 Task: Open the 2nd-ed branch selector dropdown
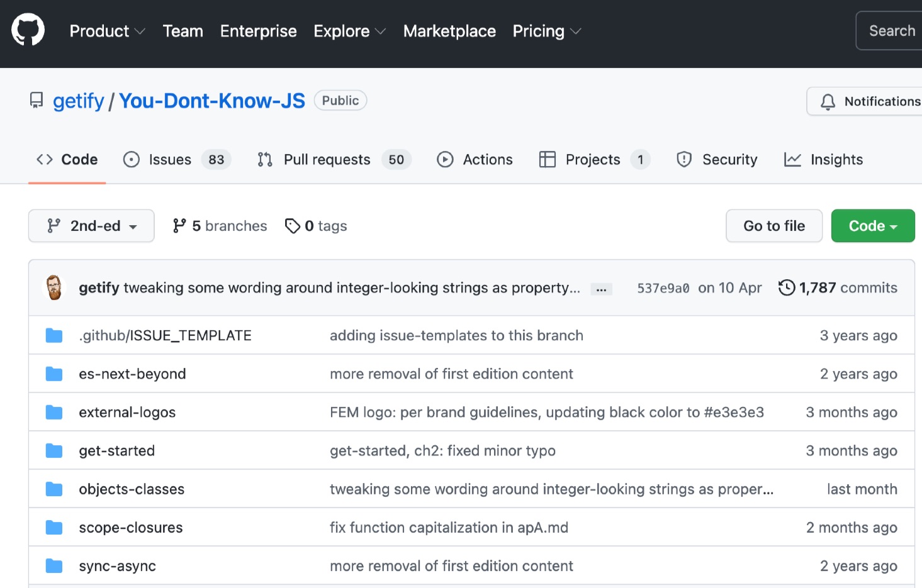(x=91, y=226)
